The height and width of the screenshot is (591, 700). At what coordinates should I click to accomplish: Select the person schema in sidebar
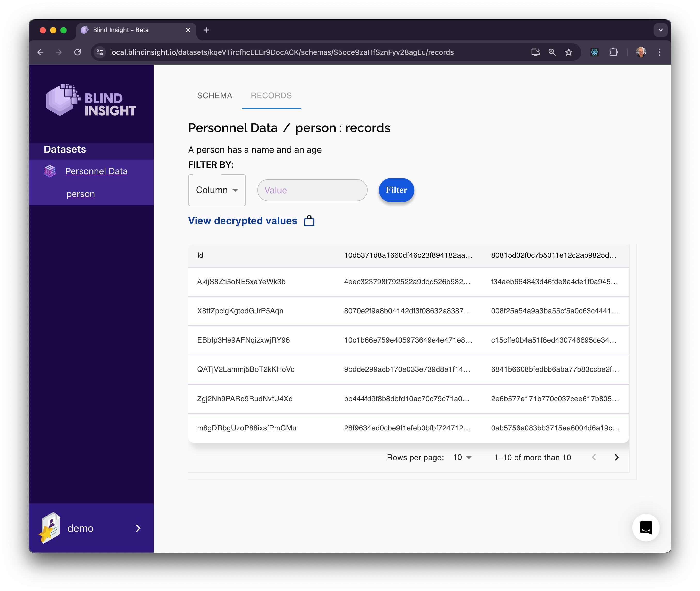(x=81, y=194)
